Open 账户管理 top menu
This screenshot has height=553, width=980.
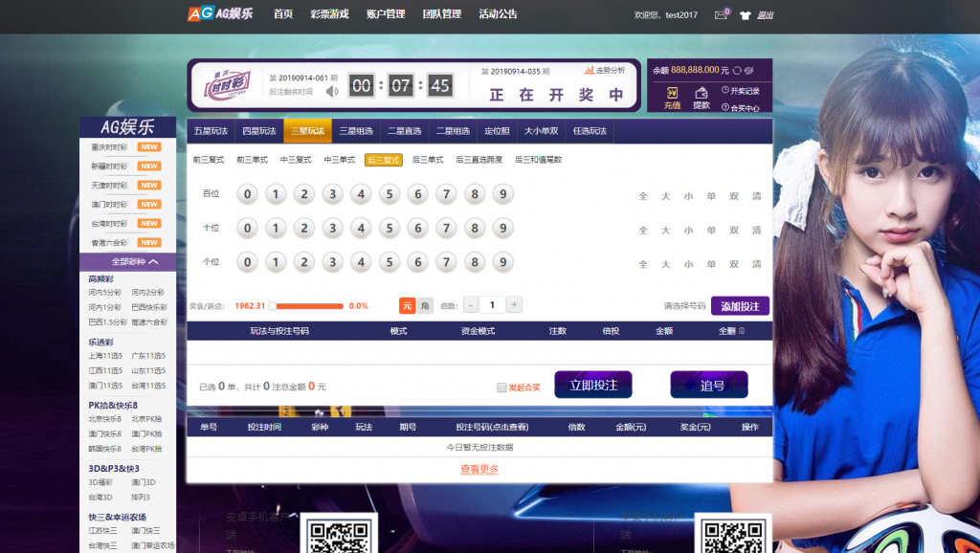click(x=386, y=13)
